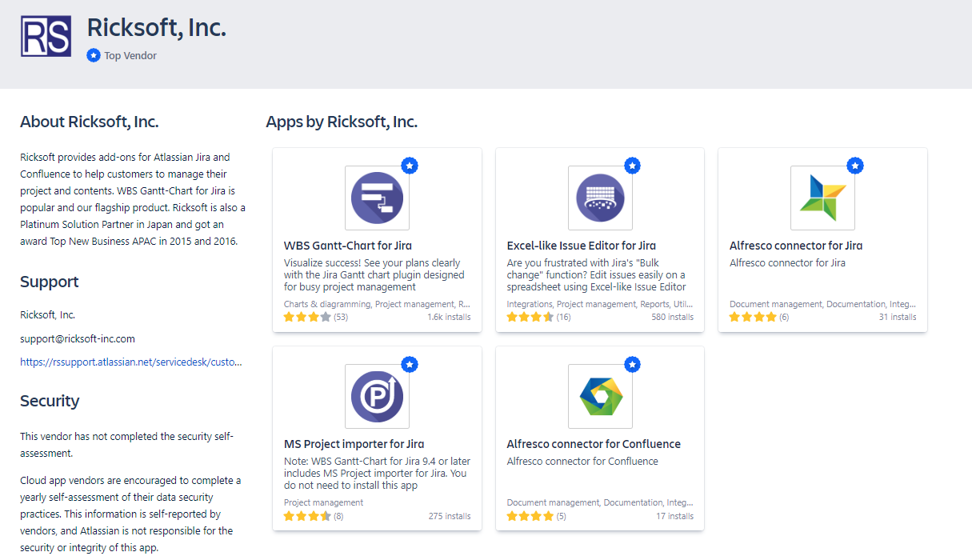The height and width of the screenshot is (560, 972).
Task: Click the Alfresco connector for Confluence description text
Action: [582, 461]
